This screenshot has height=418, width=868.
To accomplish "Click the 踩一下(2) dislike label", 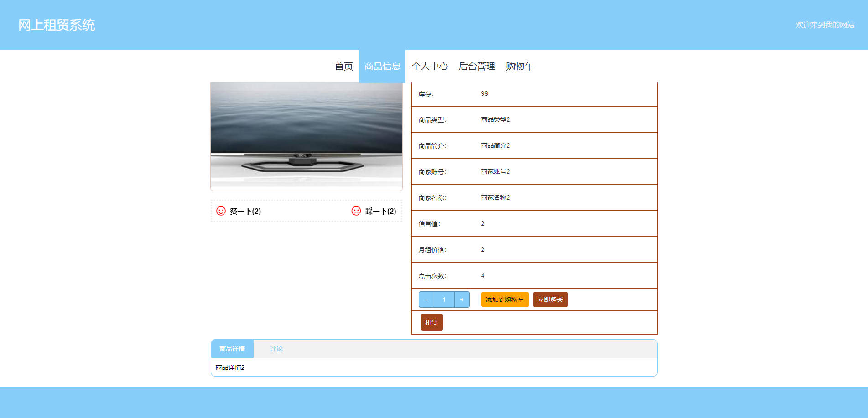I will pos(380,211).
